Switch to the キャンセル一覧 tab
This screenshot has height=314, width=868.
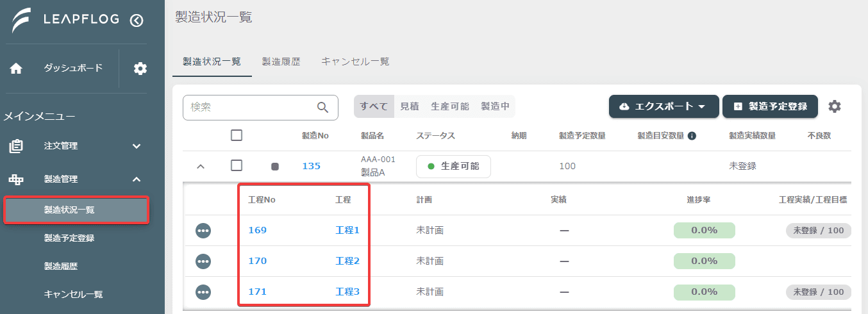(355, 62)
